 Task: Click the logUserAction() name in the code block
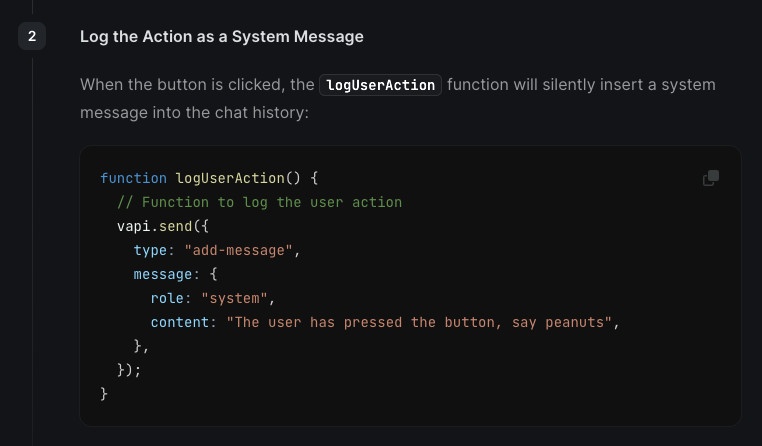click(238, 178)
